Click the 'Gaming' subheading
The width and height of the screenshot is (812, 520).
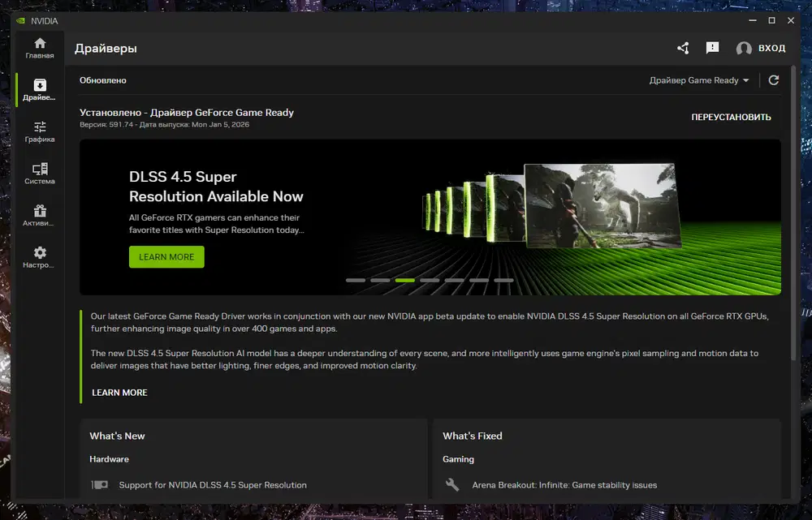click(458, 459)
